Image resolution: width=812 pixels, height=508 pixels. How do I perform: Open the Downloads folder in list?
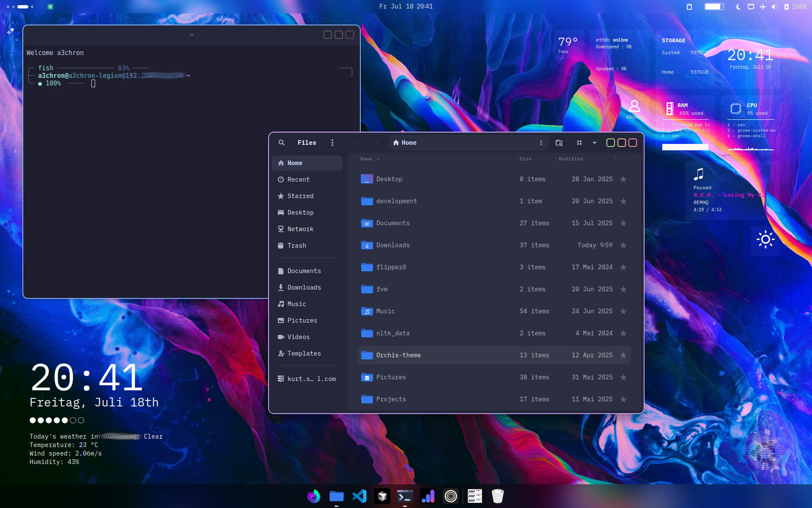tap(392, 245)
